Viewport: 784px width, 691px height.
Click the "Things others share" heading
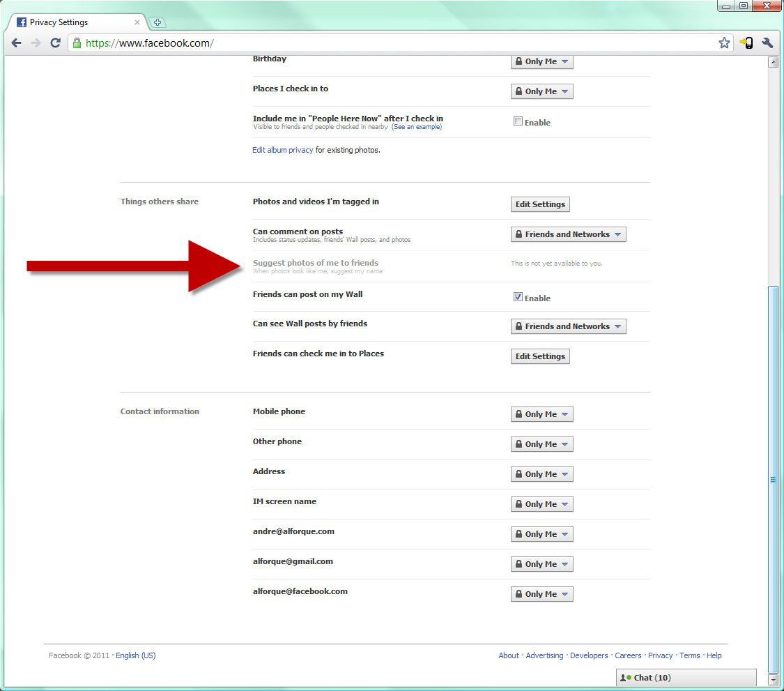160,202
